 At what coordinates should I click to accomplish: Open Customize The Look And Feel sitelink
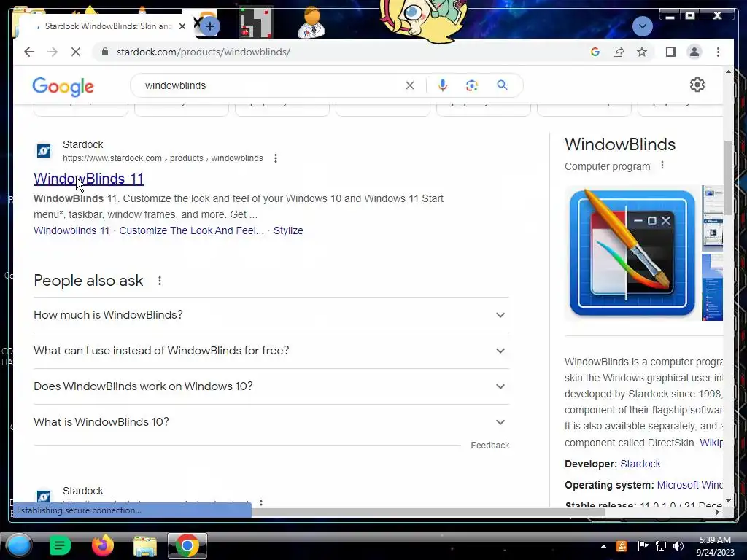tap(192, 230)
